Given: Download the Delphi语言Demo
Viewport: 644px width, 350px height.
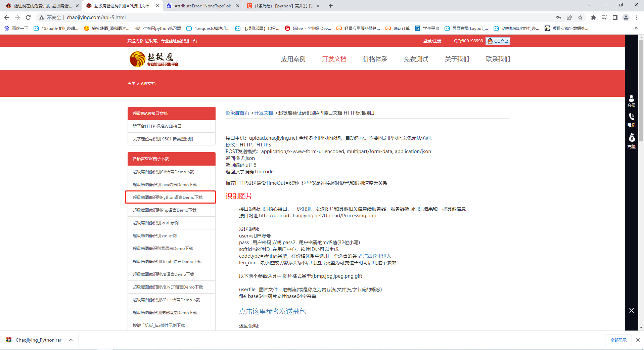Looking at the screenshot, I should click(171, 262).
